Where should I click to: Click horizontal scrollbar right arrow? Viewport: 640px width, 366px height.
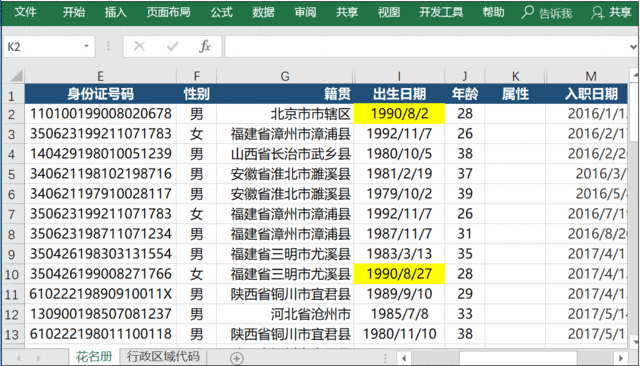(x=621, y=359)
